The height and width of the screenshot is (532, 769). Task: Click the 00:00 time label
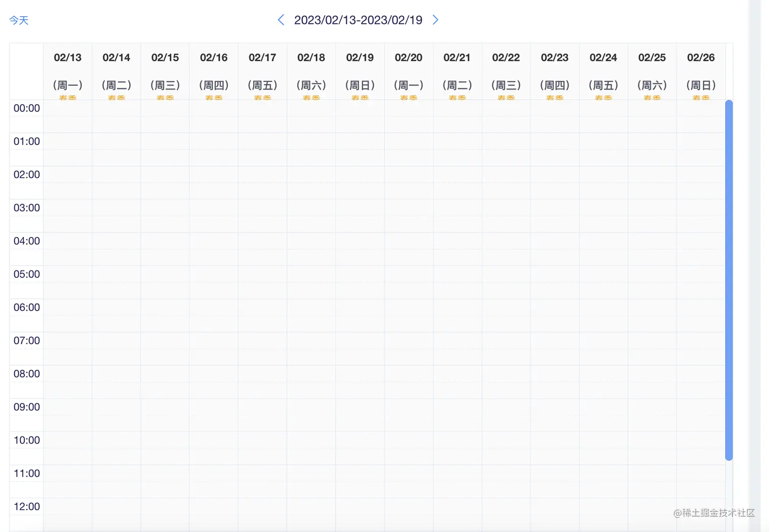(26, 108)
